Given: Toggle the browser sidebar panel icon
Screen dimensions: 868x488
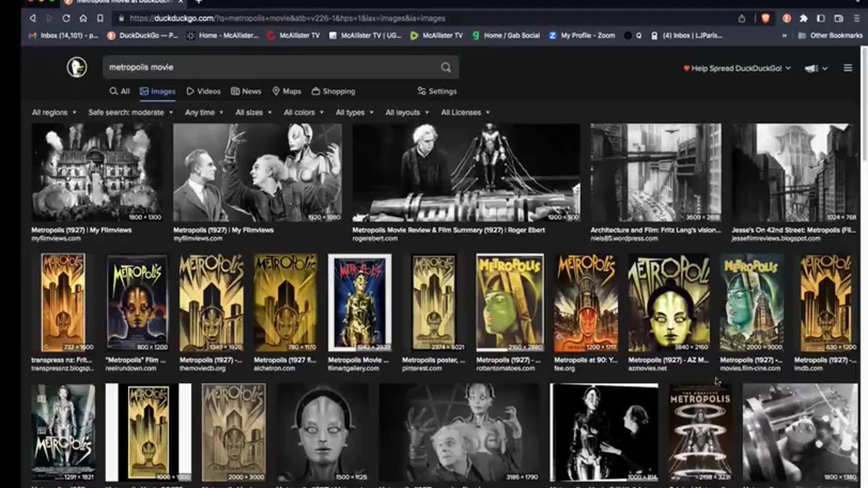Looking at the screenshot, I should coord(821,18).
